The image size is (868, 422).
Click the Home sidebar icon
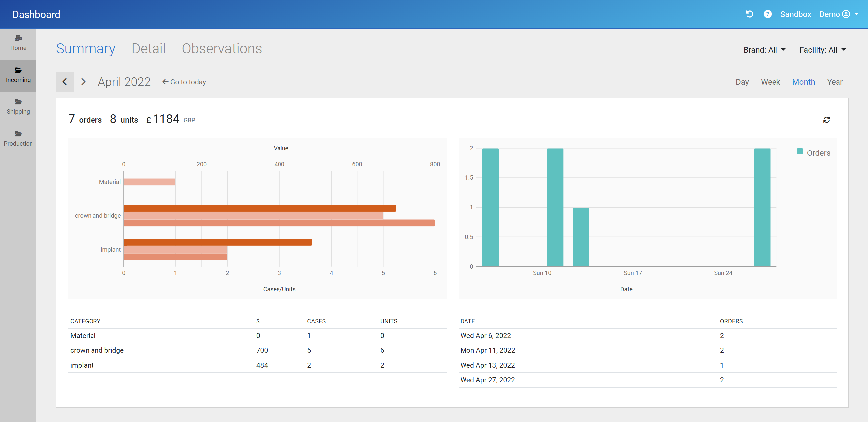tap(18, 38)
